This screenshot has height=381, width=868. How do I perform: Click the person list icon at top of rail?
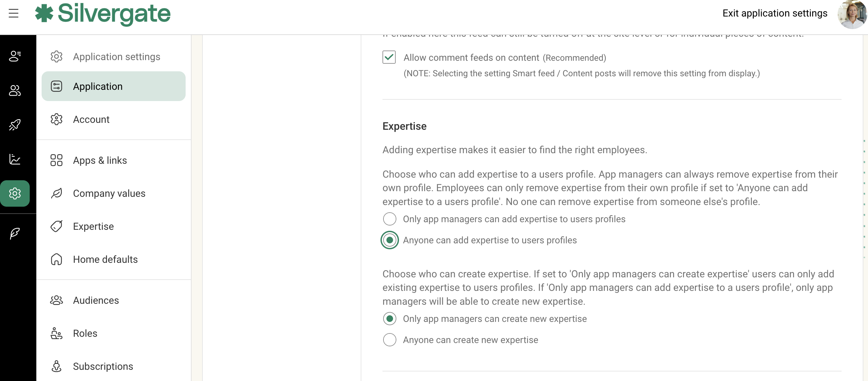[x=15, y=56]
